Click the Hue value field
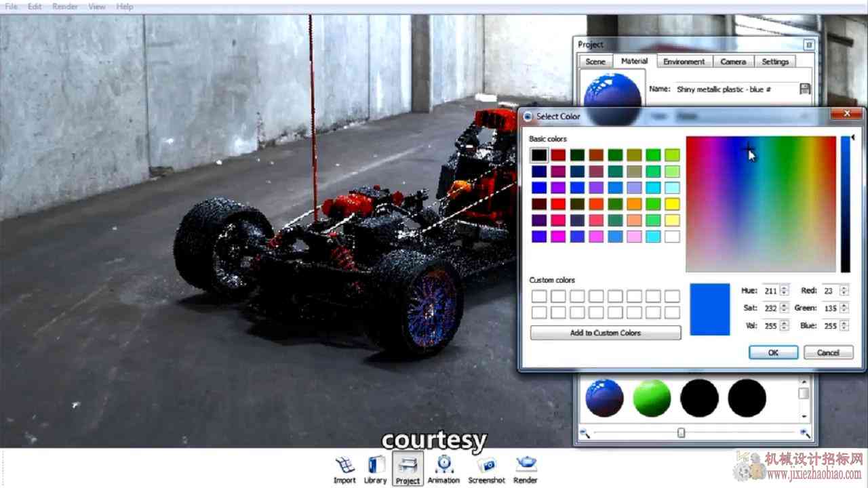Screen dimensions: 868x488 (770, 291)
